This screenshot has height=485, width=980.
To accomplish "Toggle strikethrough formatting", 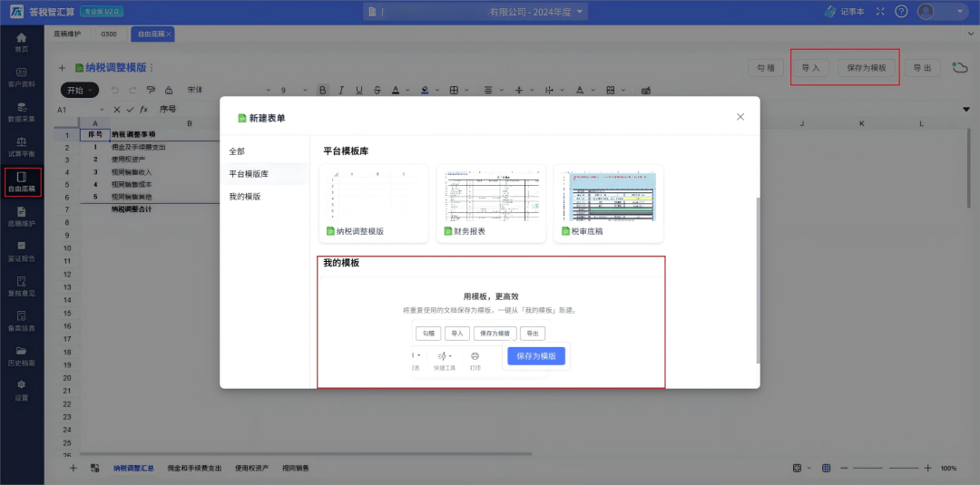I will pyautogui.click(x=377, y=90).
